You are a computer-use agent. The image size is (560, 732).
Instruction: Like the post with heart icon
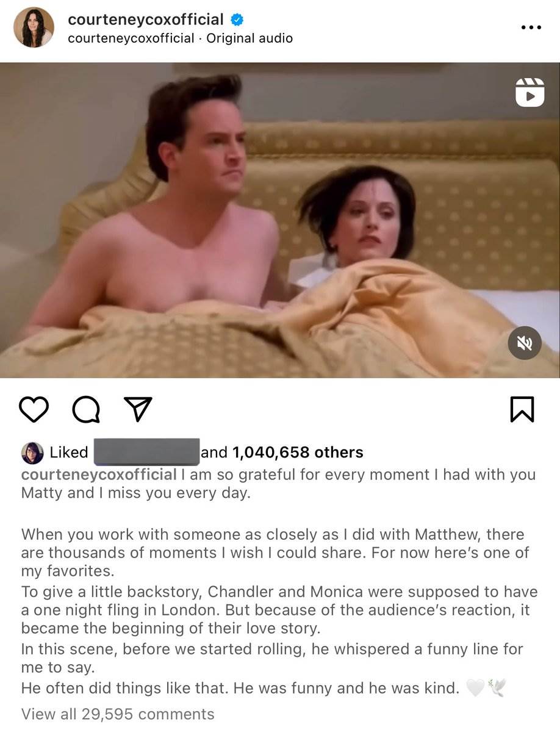click(34, 409)
